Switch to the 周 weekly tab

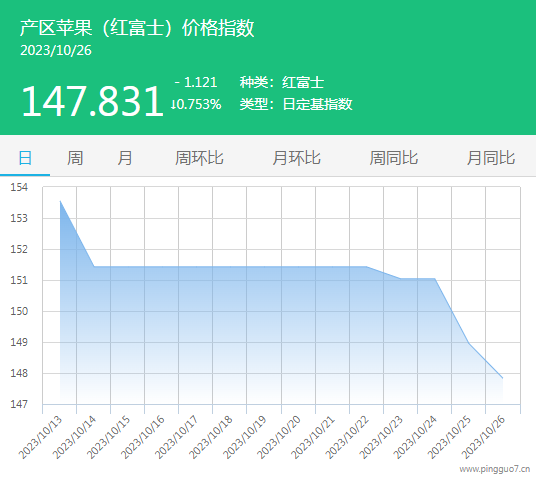[x=75, y=158]
